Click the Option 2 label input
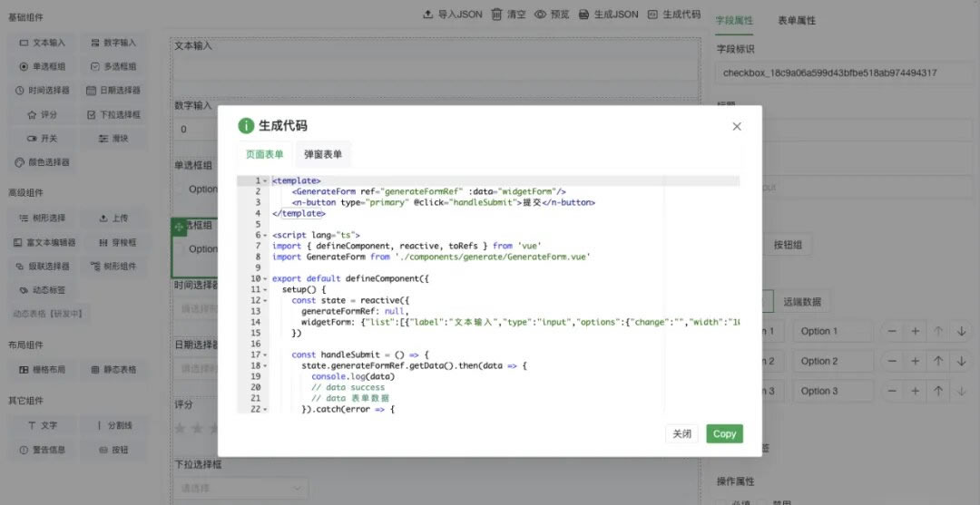Screen dimensions: 980x505 [x=833, y=362]
